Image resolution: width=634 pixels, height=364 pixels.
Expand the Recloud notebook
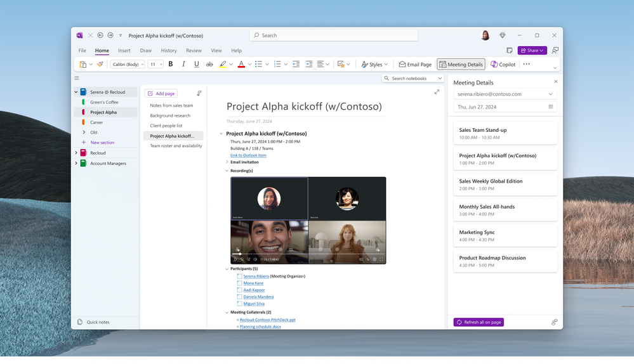tap(76, 153)
